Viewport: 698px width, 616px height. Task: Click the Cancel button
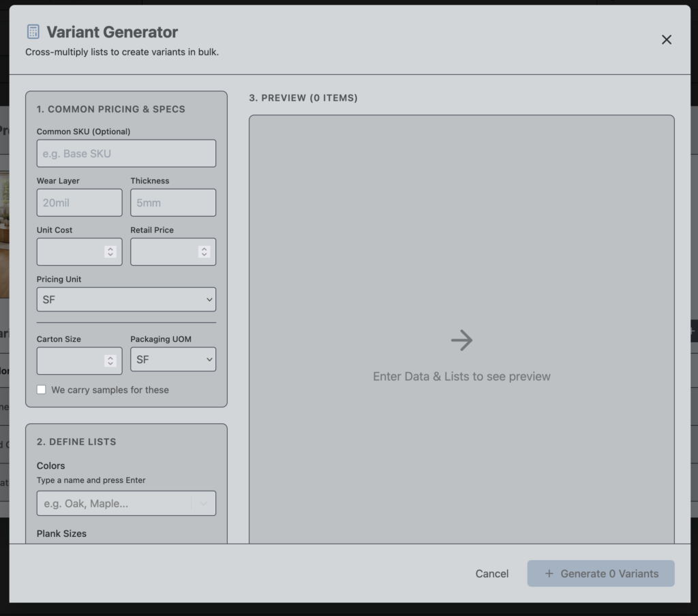pyautogui.click(x=491, y=574)
